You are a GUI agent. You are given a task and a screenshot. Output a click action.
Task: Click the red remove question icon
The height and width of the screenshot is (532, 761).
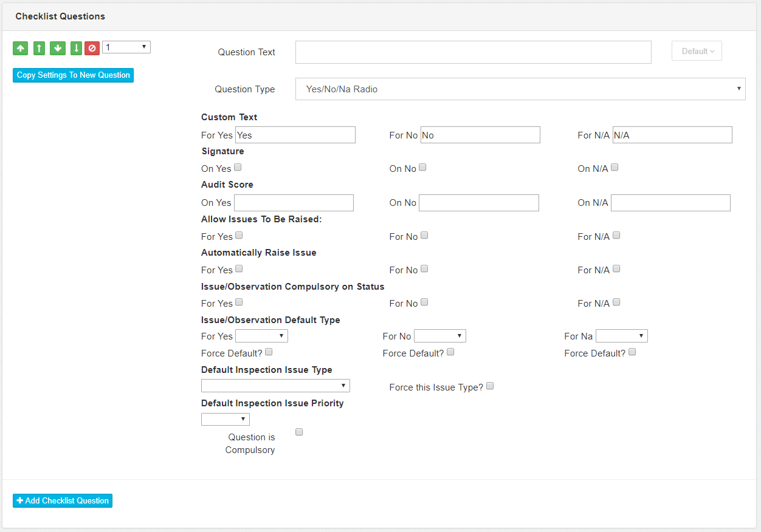point(92,48)
